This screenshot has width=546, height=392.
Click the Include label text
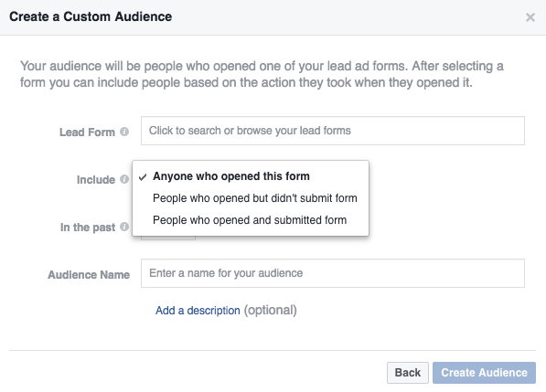click(96, 180)
